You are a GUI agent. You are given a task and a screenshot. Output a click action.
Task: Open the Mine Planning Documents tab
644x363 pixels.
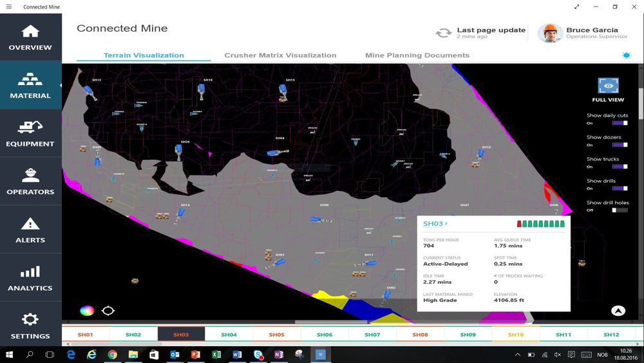(x=417, y=55)
